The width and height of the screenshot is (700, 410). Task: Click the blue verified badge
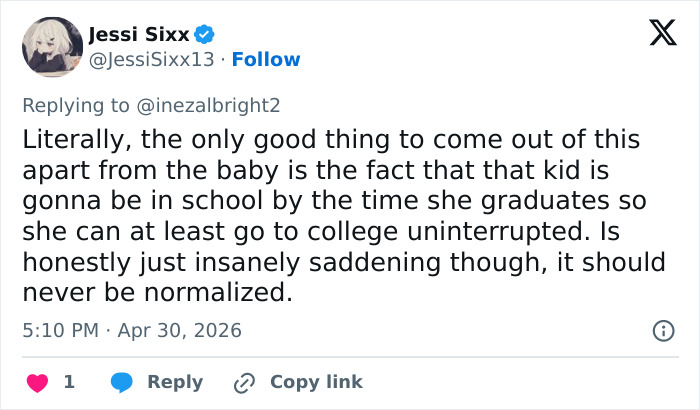tap(205, 35)
